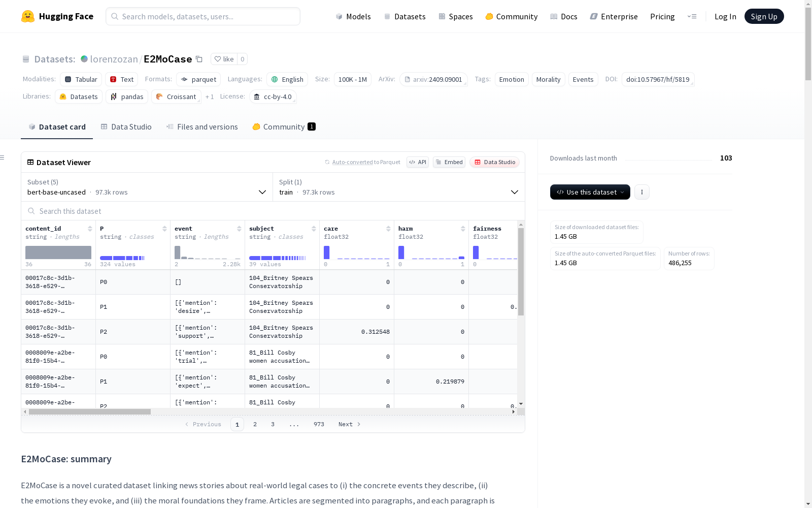The height and width of the screenshot is (508, 812).
Task: Click the API button in Dataset Viewer
Action: [418, 162]
